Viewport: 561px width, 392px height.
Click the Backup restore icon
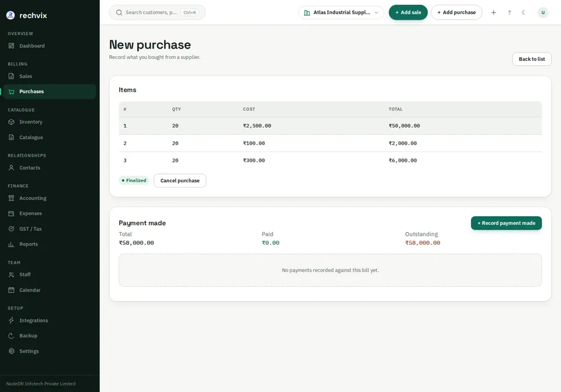[12, 336]
